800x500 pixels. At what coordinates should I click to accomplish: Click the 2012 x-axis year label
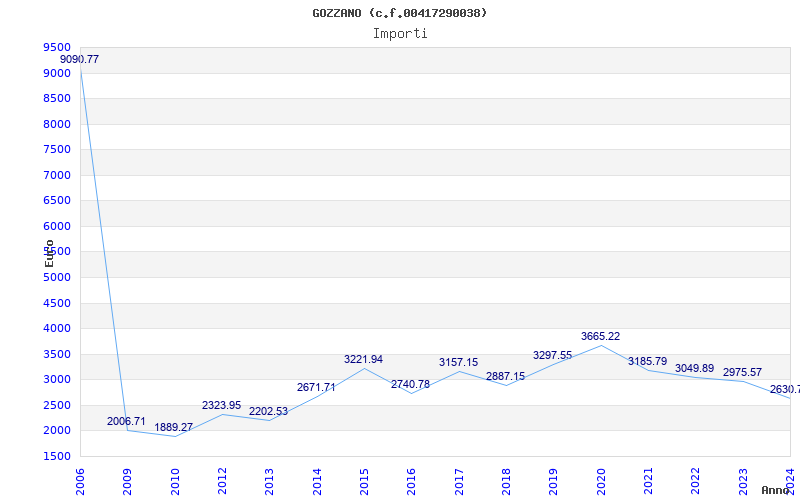coord(222,481)
